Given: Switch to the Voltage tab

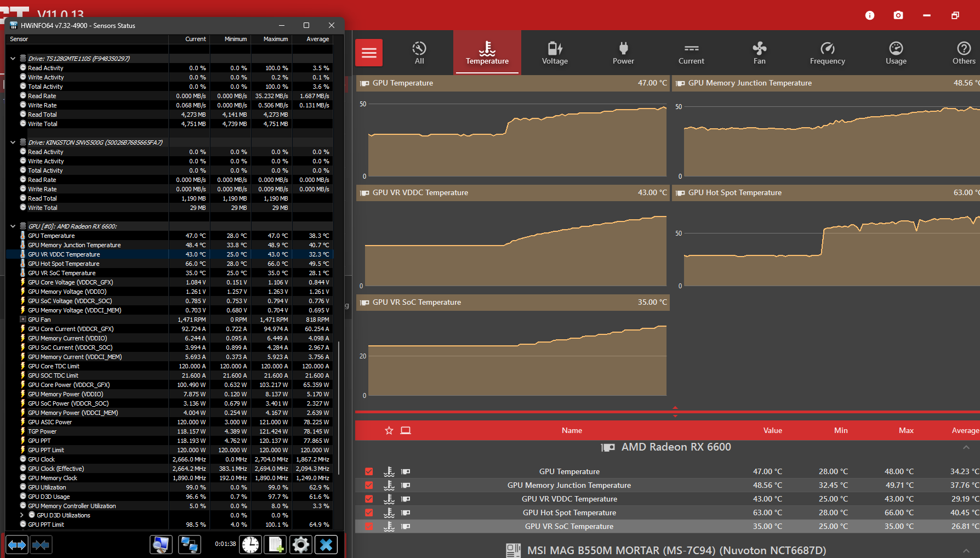Looking at the screenshot, I should point(555,53).
